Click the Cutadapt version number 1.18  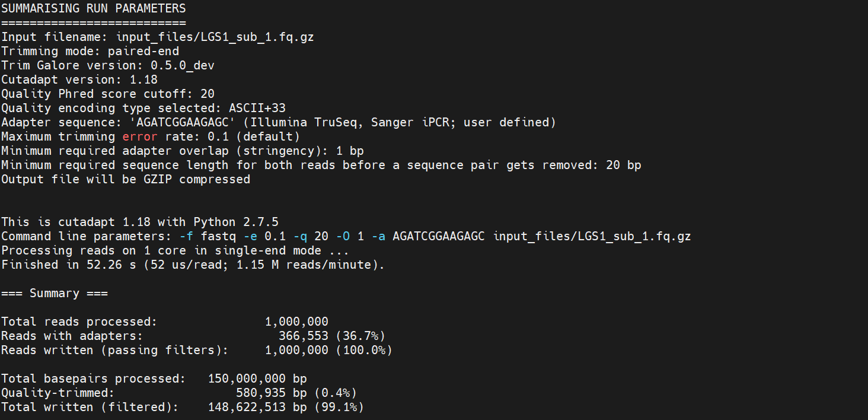(x=143, y=79)
